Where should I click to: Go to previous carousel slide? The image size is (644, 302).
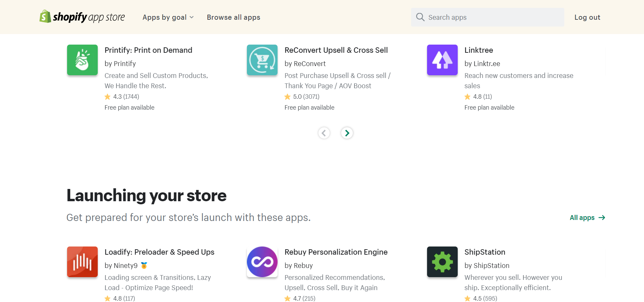coord(324,133)
